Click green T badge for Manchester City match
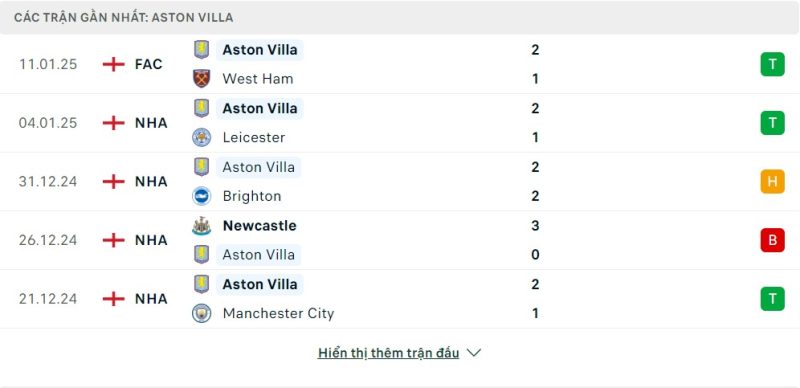 [772, 299]
